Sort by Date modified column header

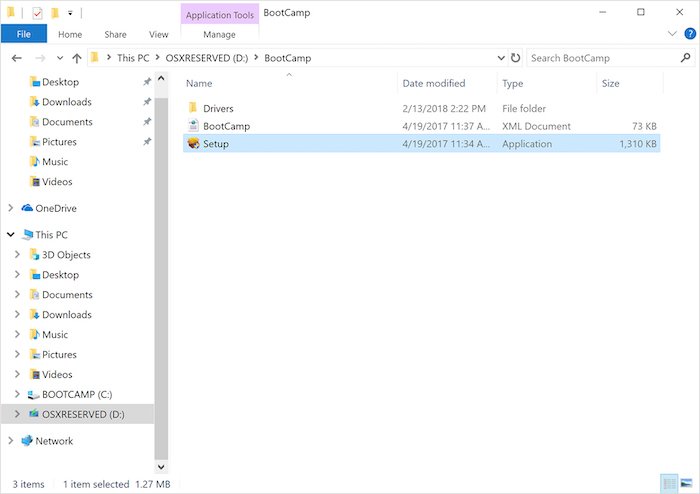point(434,83)
